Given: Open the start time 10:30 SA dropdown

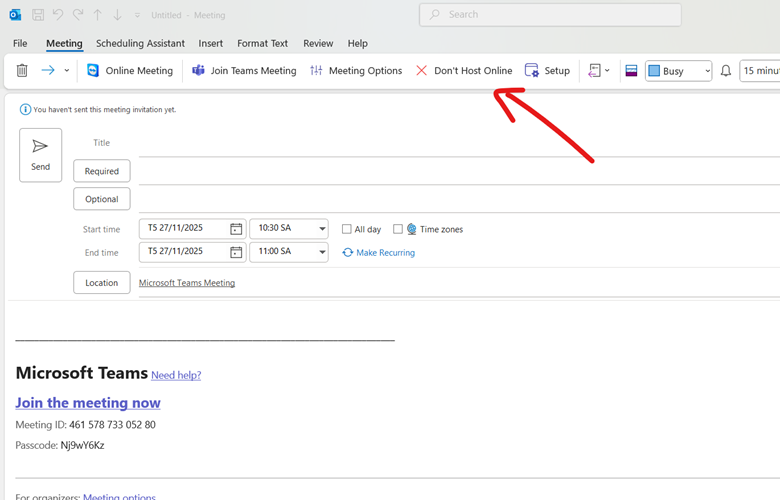Looking at the screenshot, I should [321, 229].
